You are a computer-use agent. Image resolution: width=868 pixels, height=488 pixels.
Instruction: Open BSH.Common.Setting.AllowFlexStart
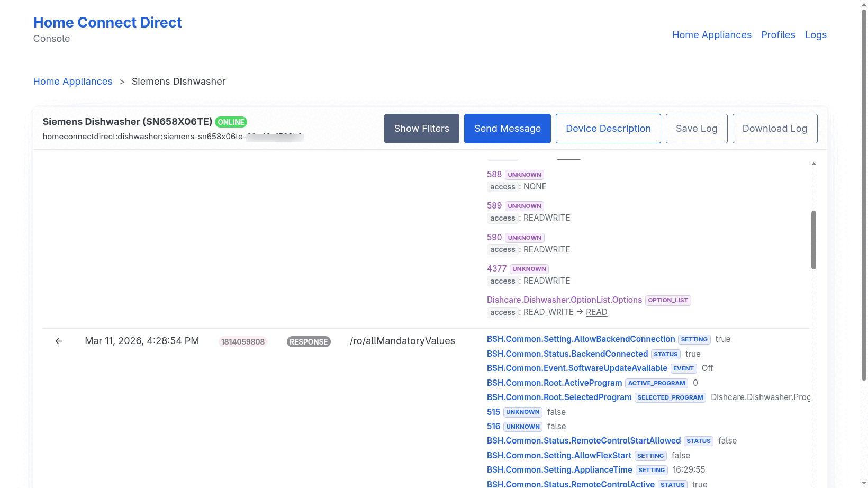[559, 455]
